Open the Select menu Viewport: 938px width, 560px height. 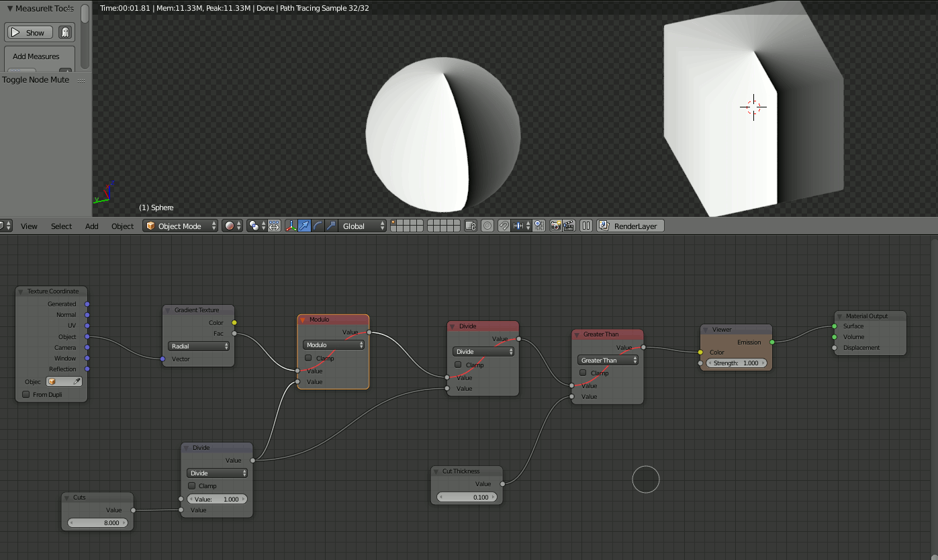[61, 226]
